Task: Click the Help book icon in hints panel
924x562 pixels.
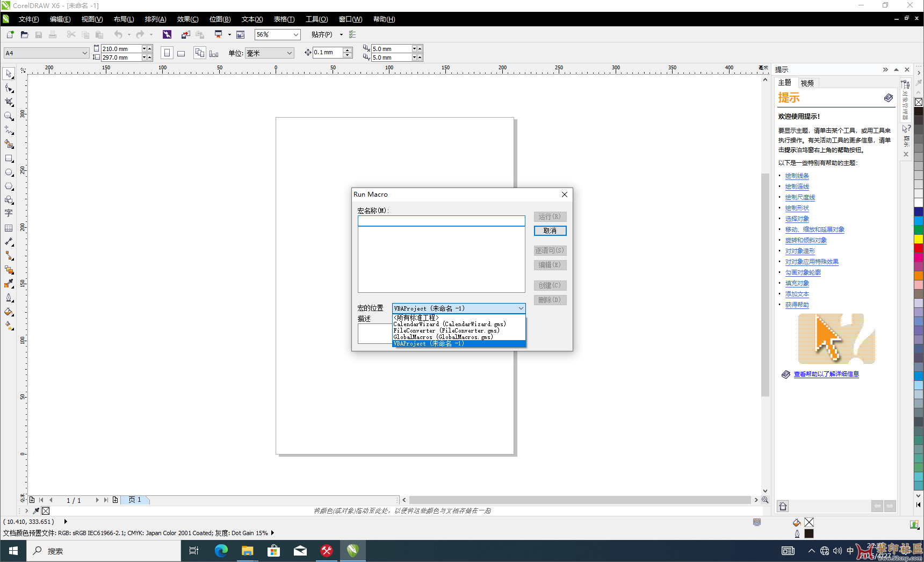Action: (889, 98)
